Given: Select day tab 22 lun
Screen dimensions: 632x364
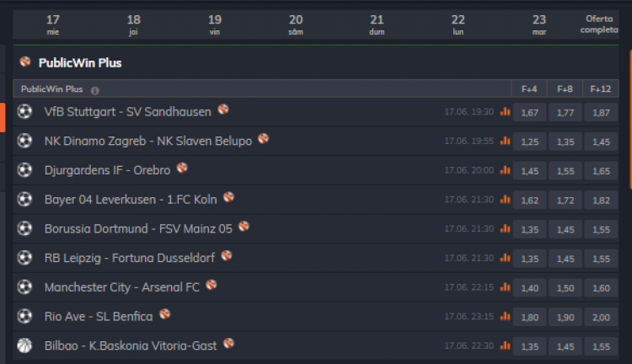Looking at the screenshot, I should click(458, 24).
